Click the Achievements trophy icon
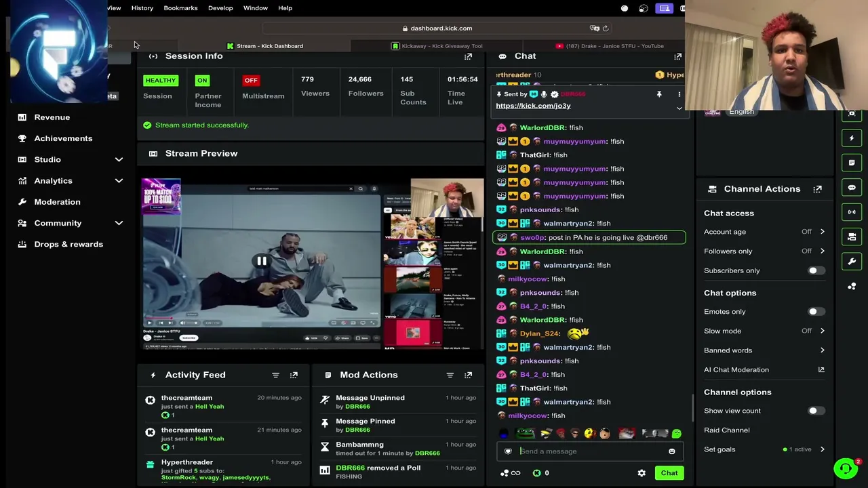This screenshot has width=868, height=488. 22,138
